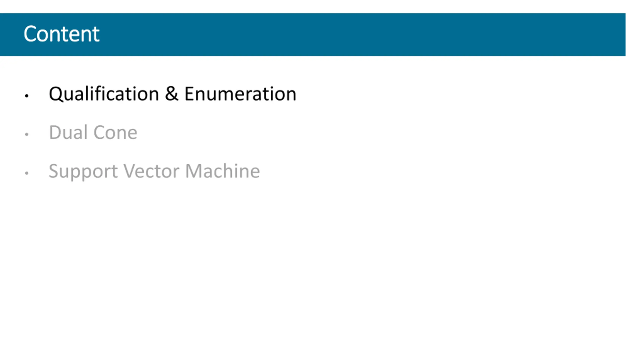Click the word "Machine"
Viewport: 644px width, 362px height.
223,171
